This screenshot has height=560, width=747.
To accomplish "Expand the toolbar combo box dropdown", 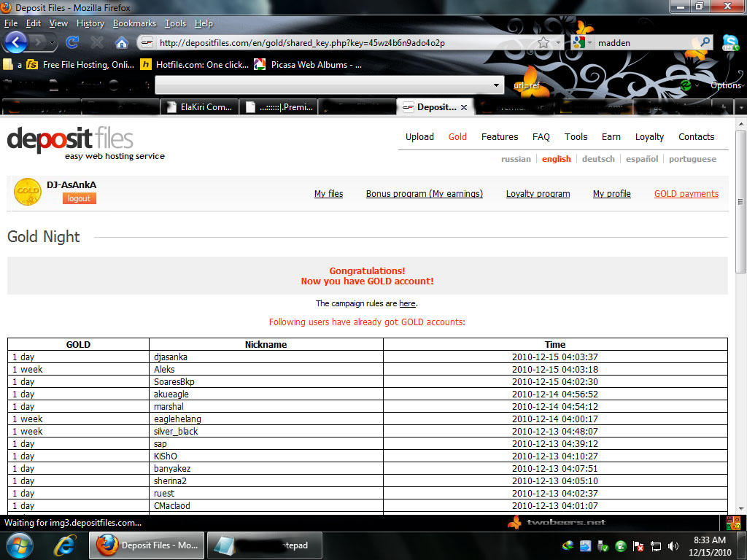I will 496,85.
